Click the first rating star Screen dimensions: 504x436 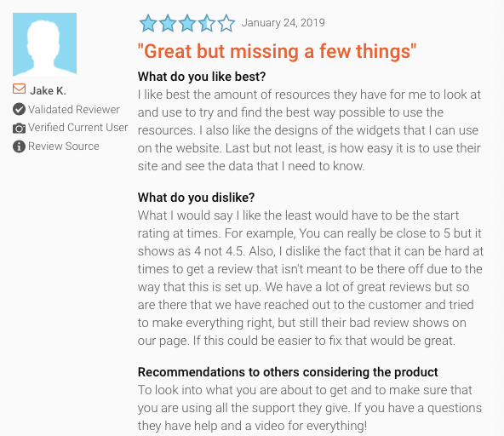[x=148, y=23]
